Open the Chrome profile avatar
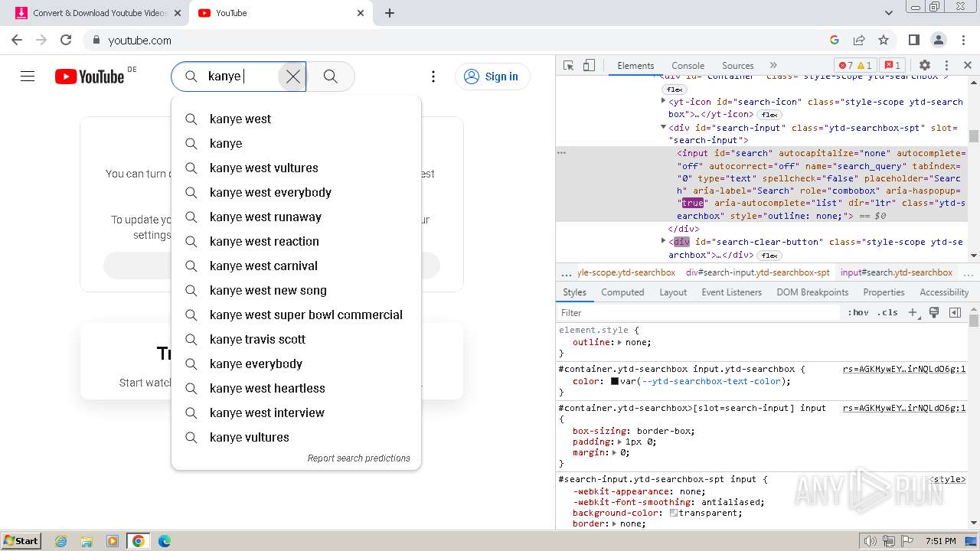 point(939,40)
